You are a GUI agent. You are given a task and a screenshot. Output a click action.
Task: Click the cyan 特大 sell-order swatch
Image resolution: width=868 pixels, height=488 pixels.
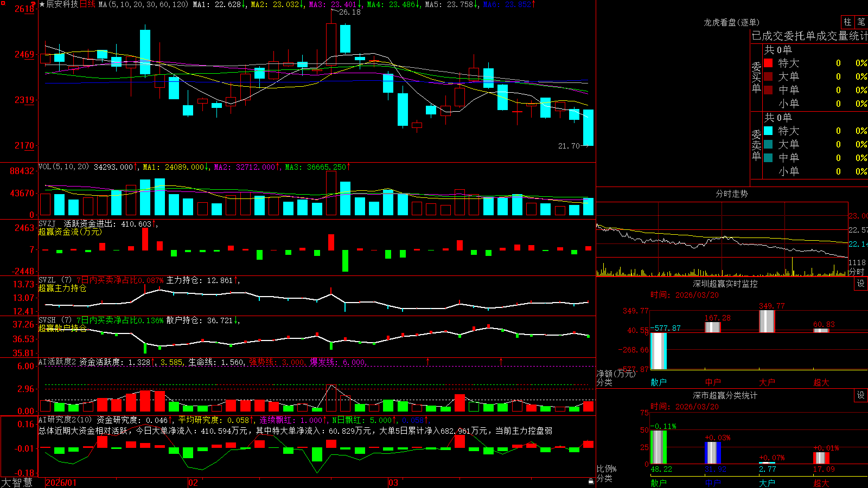[768, 131]
